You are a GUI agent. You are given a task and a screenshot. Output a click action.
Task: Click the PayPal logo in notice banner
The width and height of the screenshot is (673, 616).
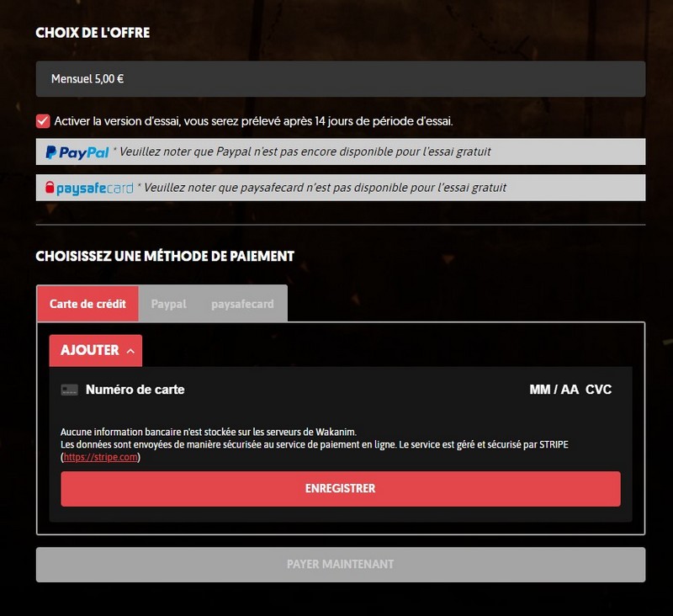coord(77,152)
